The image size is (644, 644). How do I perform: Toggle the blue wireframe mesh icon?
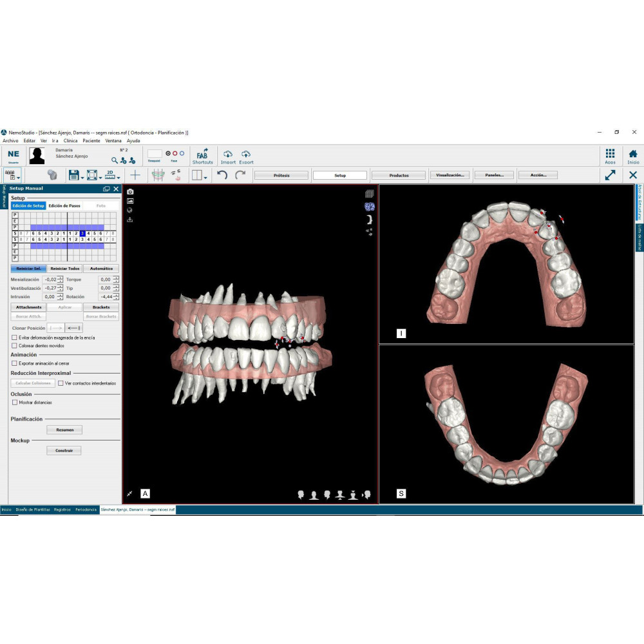(x=369, y=206)
